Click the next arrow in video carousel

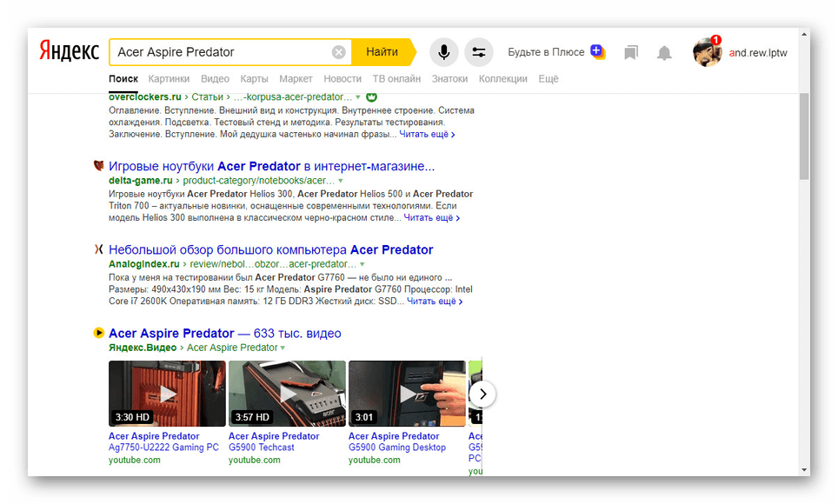482,394
